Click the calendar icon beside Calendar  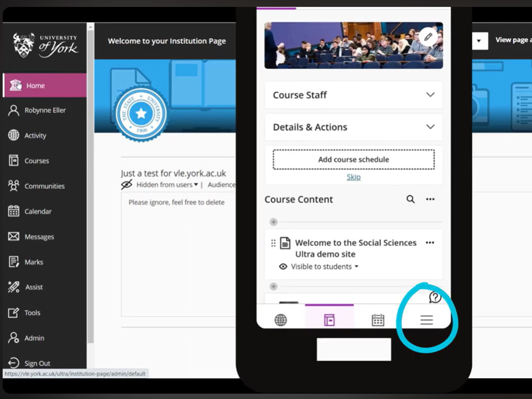[14, 211]
